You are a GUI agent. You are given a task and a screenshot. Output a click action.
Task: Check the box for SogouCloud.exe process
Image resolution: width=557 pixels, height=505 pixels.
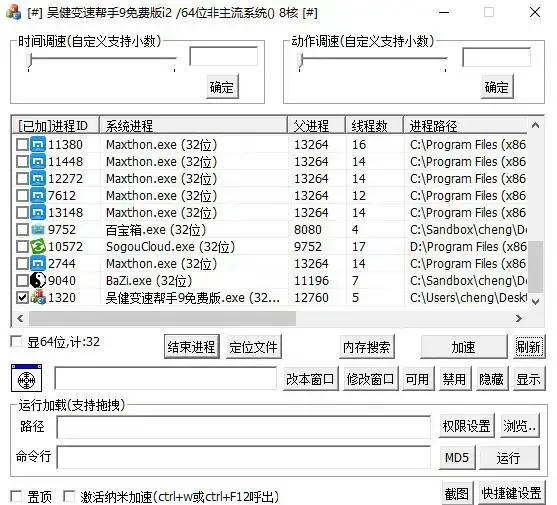coord(22,246)
